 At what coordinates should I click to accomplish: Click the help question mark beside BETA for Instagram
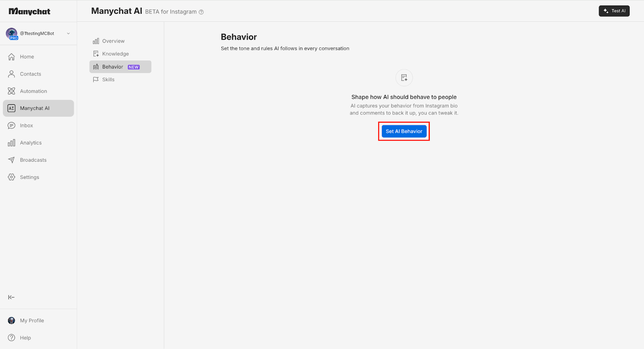pos(201,12)
